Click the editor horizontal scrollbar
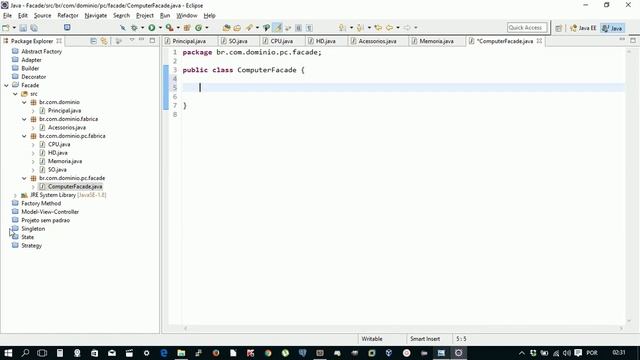This screenshot has width=640, height=360. click(x=404, y=328)
